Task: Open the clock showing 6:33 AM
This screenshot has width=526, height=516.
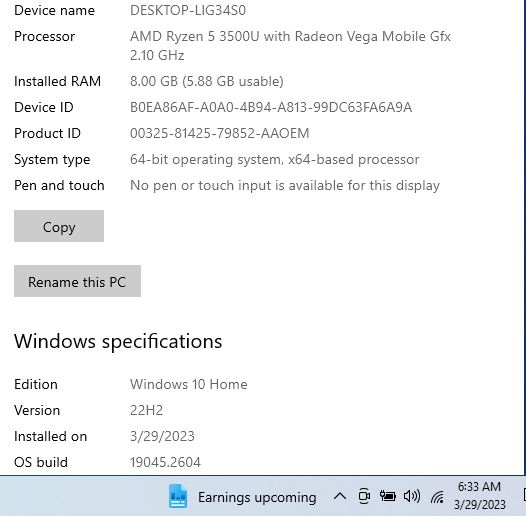Action: click(479, 496)
